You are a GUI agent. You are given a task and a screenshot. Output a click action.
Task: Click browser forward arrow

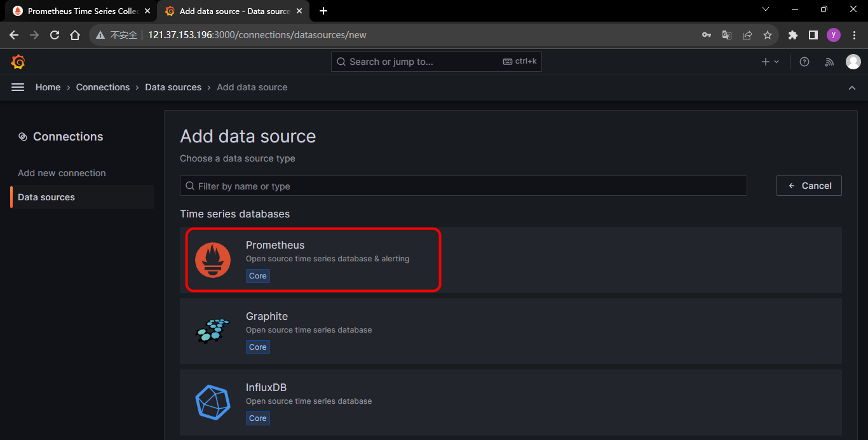click(x=34, y=35)
